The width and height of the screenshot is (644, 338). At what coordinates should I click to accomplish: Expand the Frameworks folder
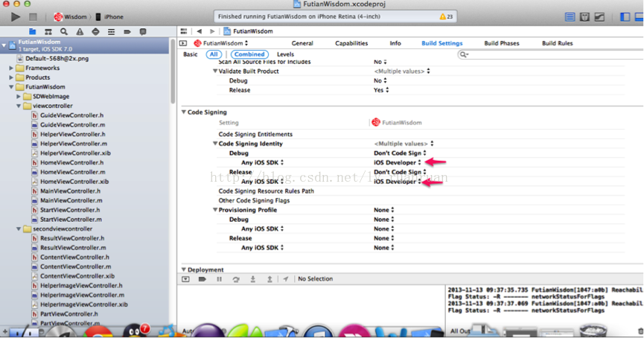pos(11,68)
